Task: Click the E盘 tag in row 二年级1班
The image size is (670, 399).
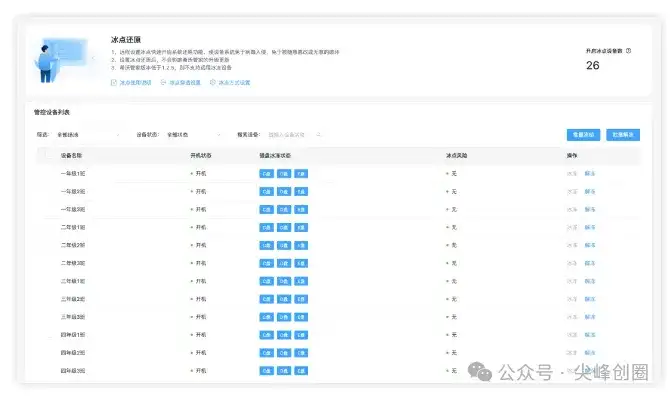Action: [x=301, y=227]
